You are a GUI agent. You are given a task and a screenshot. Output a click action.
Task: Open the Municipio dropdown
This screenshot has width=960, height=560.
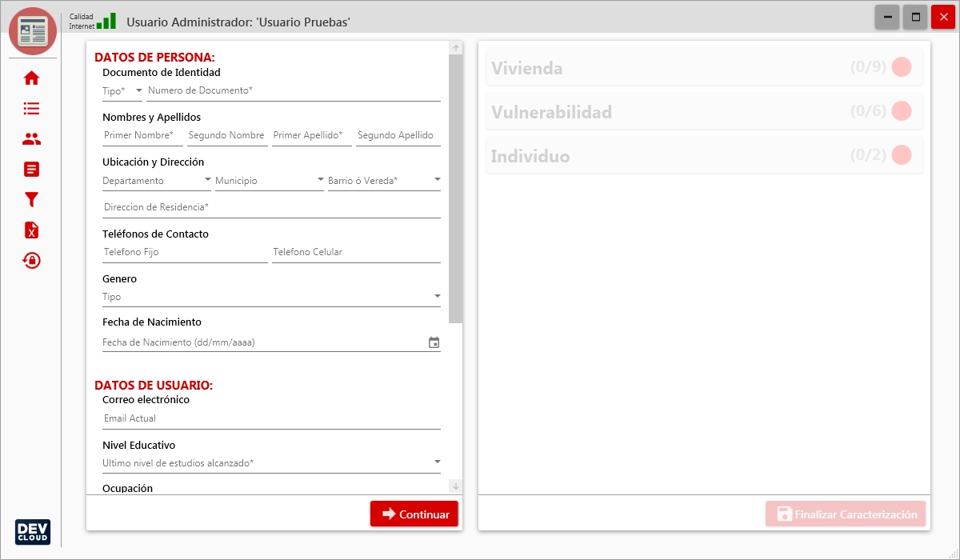click(x=269, y=181)
